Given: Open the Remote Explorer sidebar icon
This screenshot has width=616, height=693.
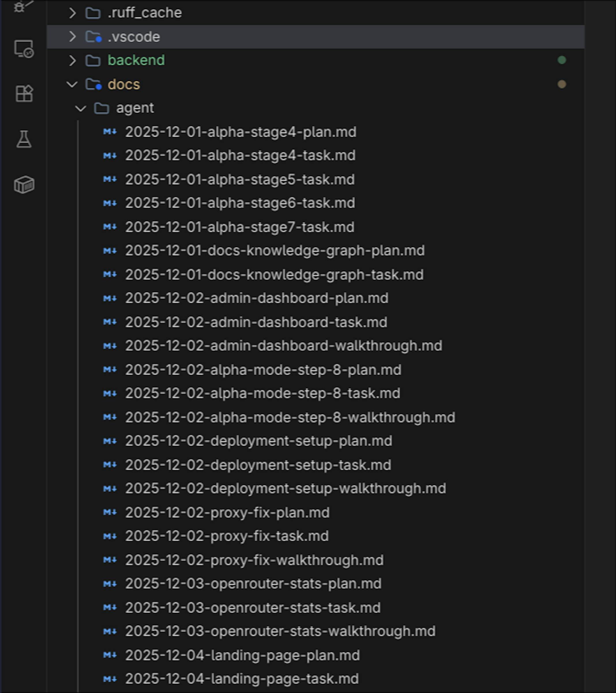Looking at the screenshot, I should (x=24, y=49).
